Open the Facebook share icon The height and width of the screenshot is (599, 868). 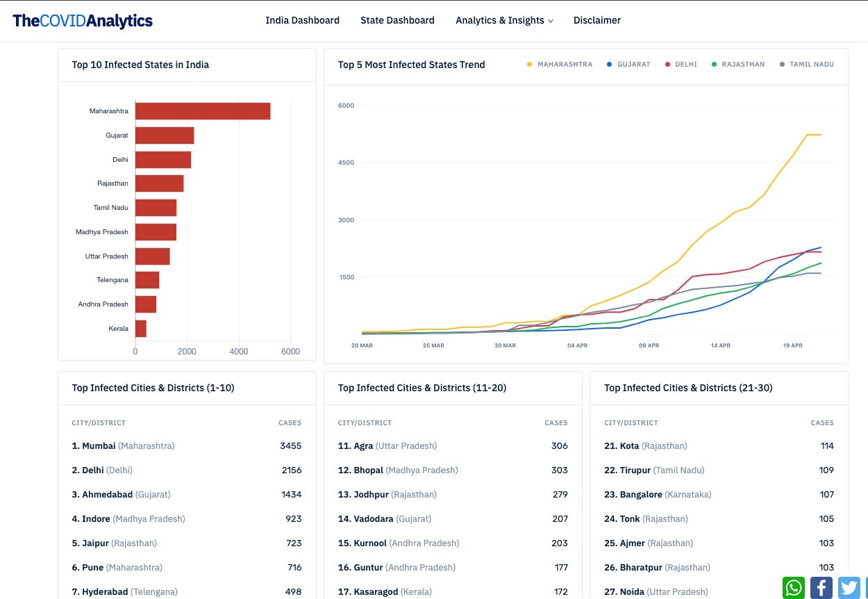[x=821, y=587]
